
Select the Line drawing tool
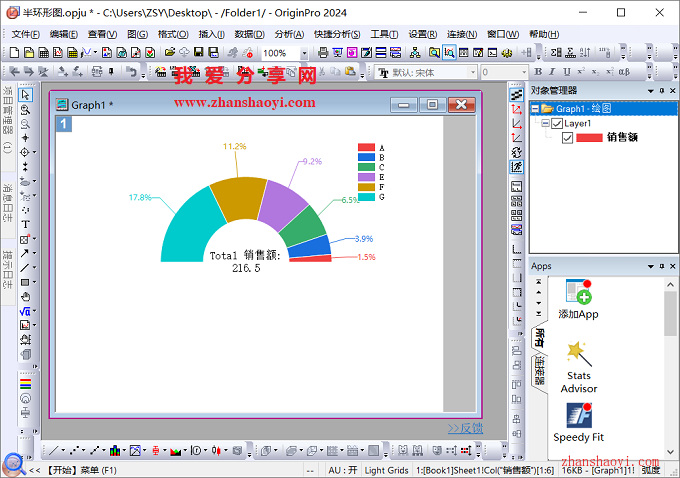click(x=25, y=268)
